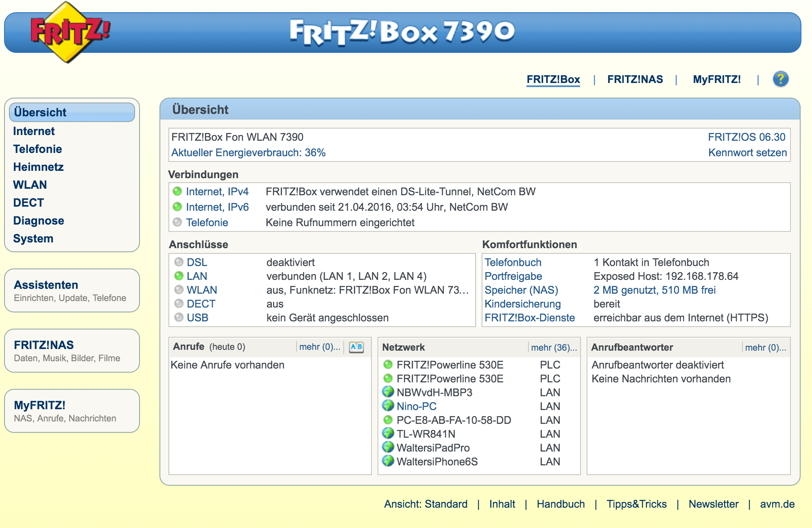Select Übersicht in the left menu
The height and width of the screenshot is (528, 812).
(72, 112)
